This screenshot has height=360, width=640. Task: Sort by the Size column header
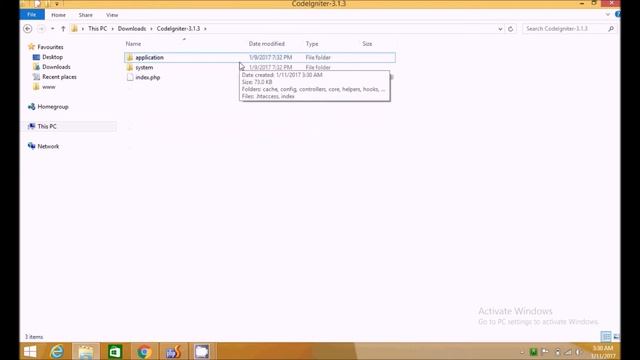[367, 44]
